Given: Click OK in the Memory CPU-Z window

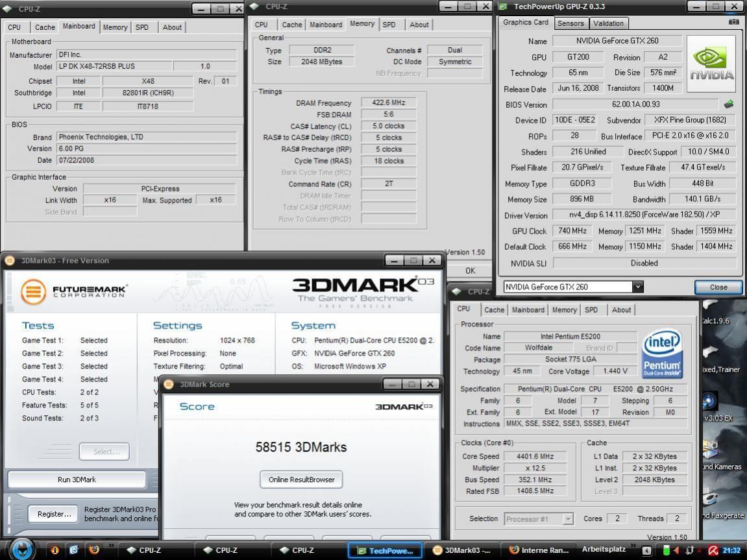Looking at the screenshot, I should coord(471,271).
